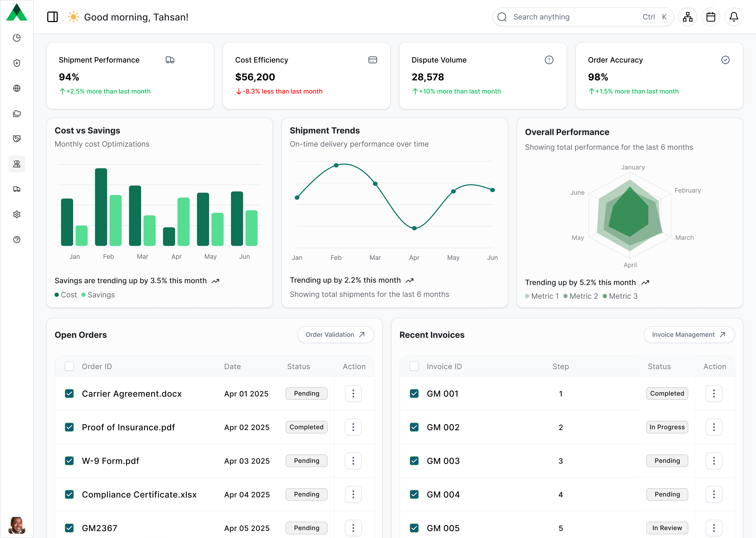
Task: Click the Pending badge for Carrier Agreement.docx
Action: [x=306, y=394]
